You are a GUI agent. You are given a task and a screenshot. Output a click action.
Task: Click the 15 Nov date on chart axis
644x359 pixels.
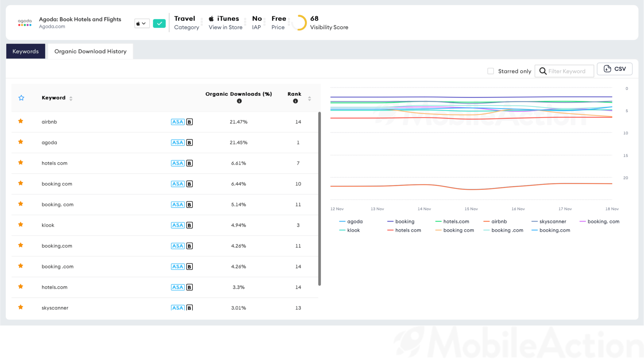471,209
